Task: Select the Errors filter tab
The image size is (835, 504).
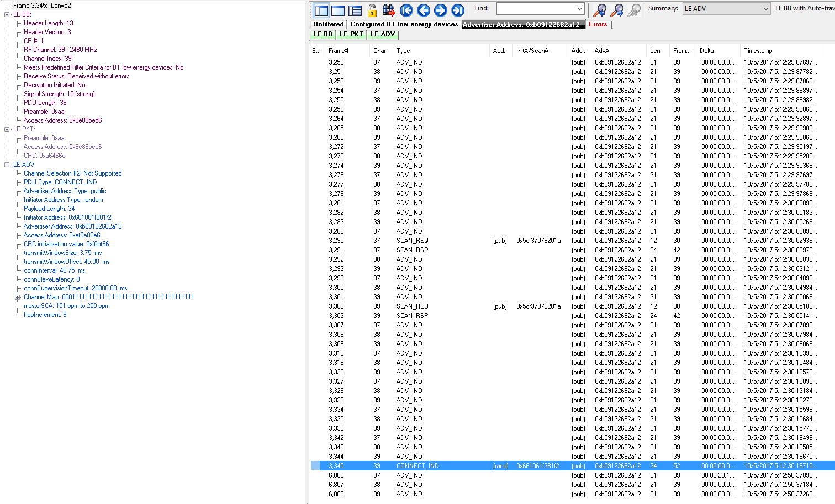Action: click(x=598, y=24)
